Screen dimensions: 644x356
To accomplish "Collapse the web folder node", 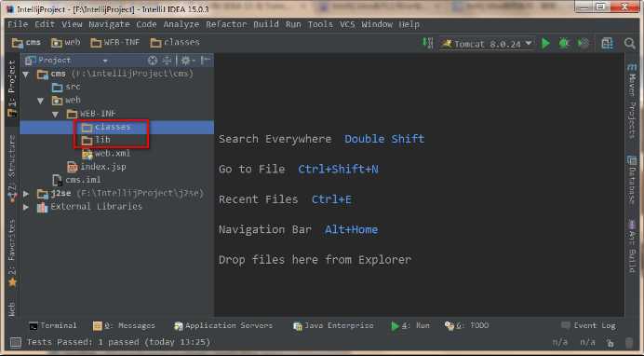I will pyautogui.click(x=41, y=101).
